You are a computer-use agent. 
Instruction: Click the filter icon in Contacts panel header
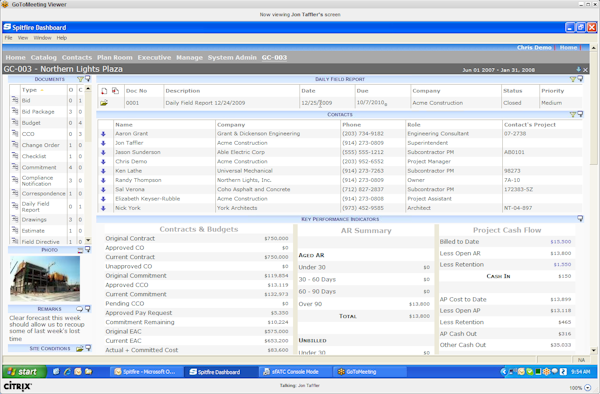pyautogui.click(x=572, y=114)
